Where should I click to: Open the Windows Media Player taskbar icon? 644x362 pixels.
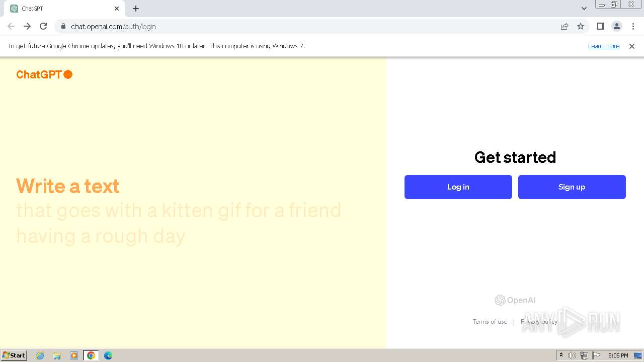(74, 355)
